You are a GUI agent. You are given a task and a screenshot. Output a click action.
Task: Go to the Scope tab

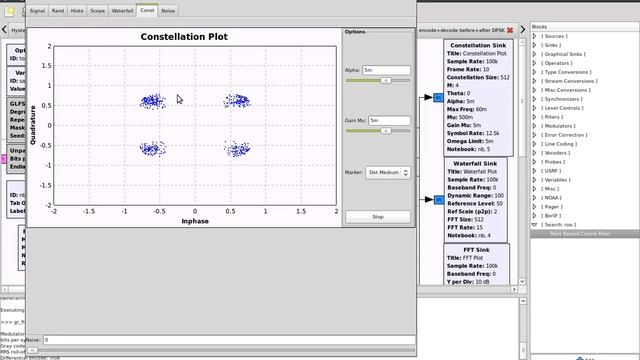(97, 11)
